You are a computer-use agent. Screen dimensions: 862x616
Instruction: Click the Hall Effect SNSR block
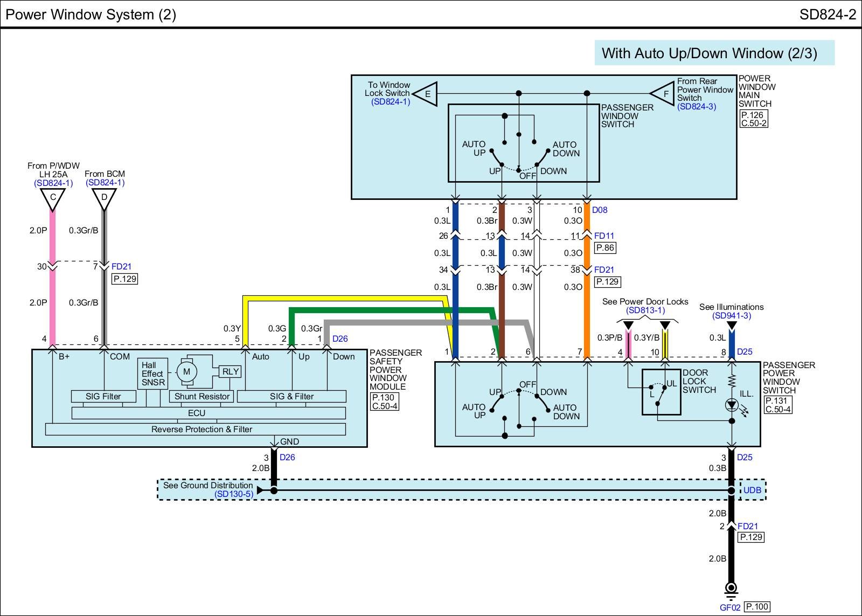click(152, 373)
